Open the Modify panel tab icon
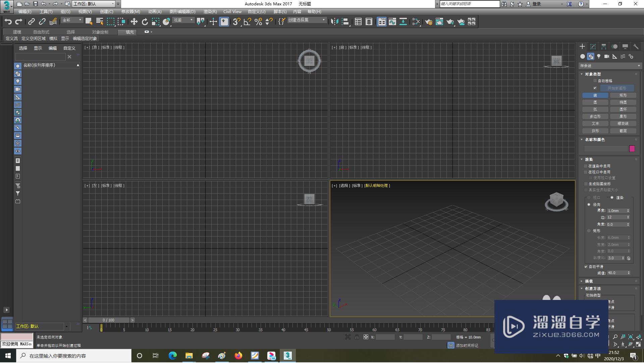Viewport: 644px width, 363px height. [593, 47]
